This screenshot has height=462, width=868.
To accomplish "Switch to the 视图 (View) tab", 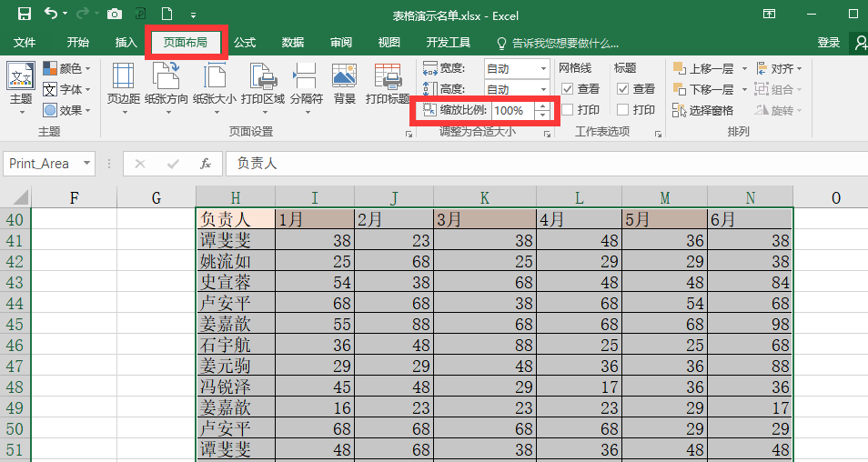I will tap(389, 43).
